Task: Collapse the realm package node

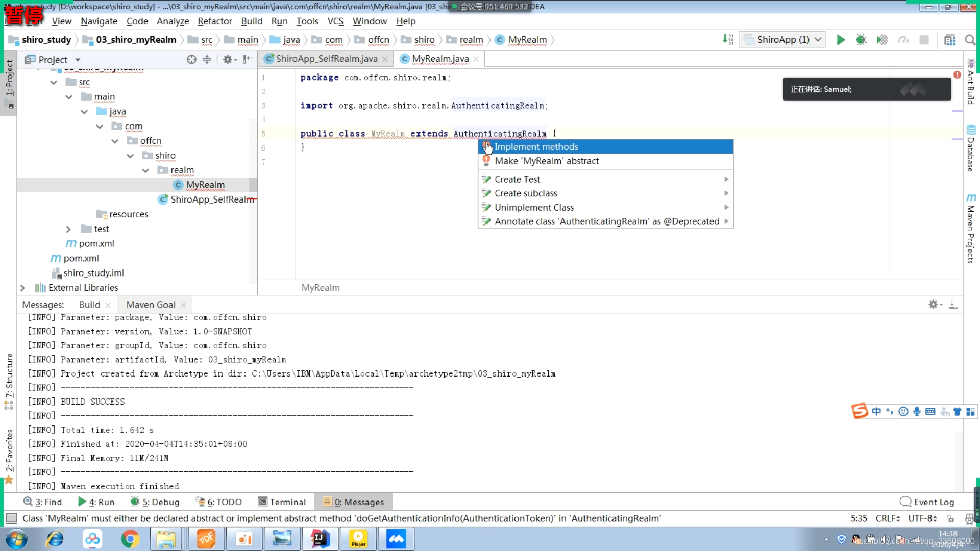Action: pos(145,170)
